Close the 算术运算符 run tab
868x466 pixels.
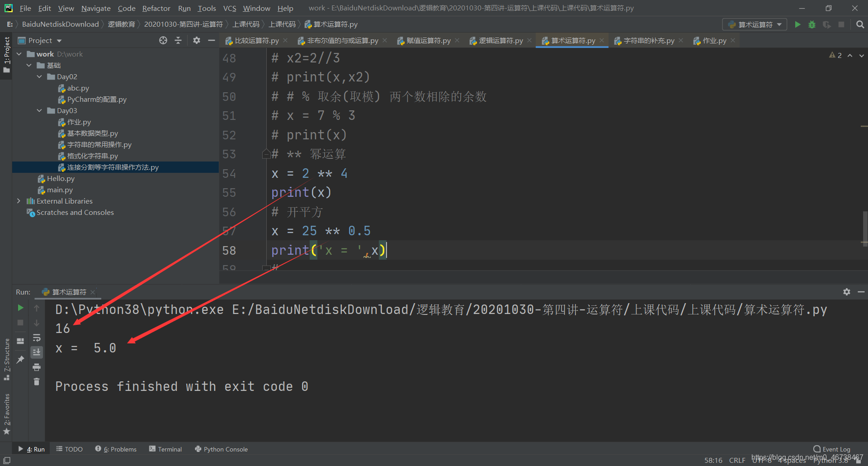(93, 292)
